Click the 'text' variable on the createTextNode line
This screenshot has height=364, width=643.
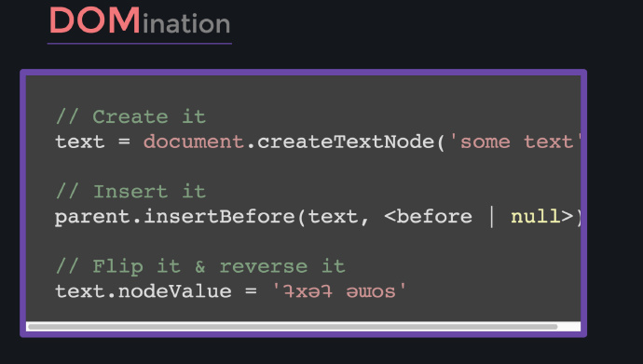80,142
